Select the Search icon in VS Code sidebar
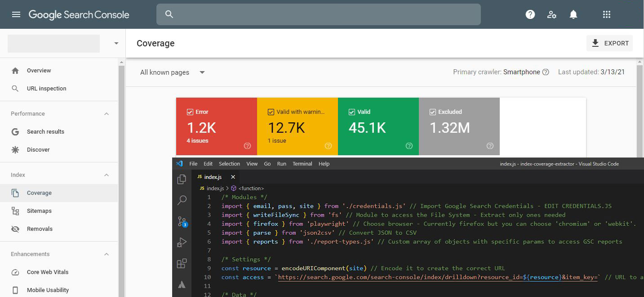Screen dimensions: 644x297 (182, 200)
